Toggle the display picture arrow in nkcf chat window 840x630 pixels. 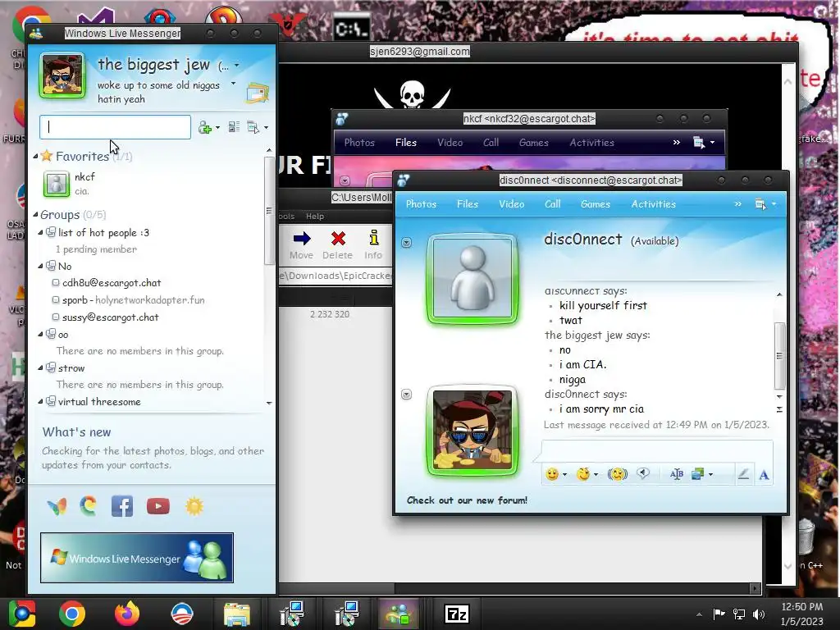[x=345, y=180]
